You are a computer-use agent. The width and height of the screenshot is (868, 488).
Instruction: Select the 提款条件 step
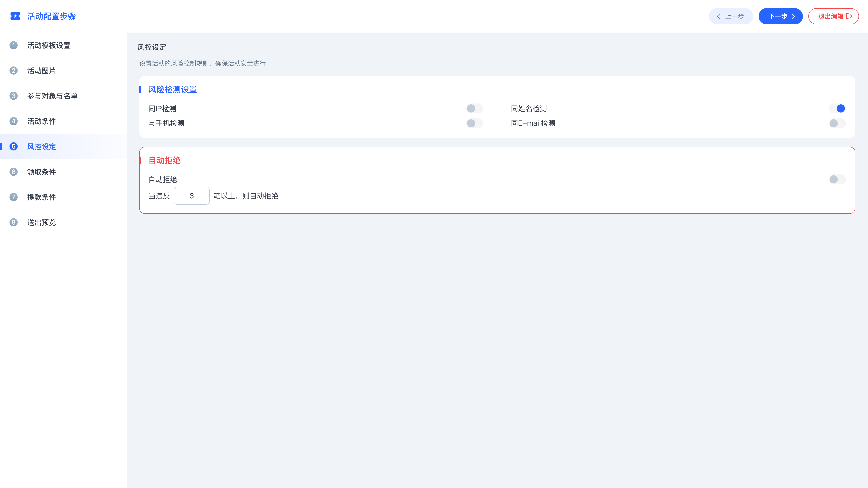(41, 197)
